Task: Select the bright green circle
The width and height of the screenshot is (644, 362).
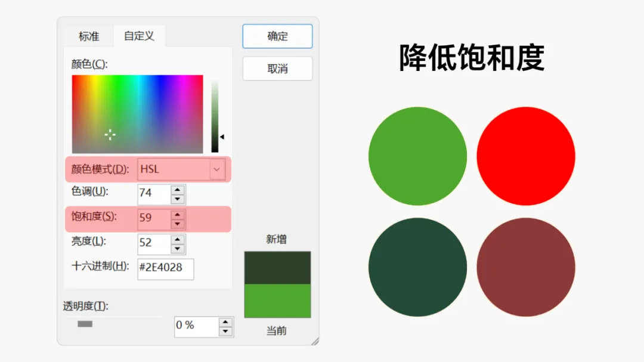Action: 417,156
